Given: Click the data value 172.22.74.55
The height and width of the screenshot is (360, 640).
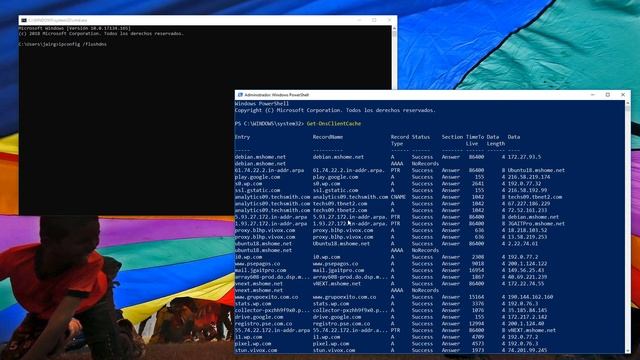Looking at the screenshot, I should (x=526, y=283).
